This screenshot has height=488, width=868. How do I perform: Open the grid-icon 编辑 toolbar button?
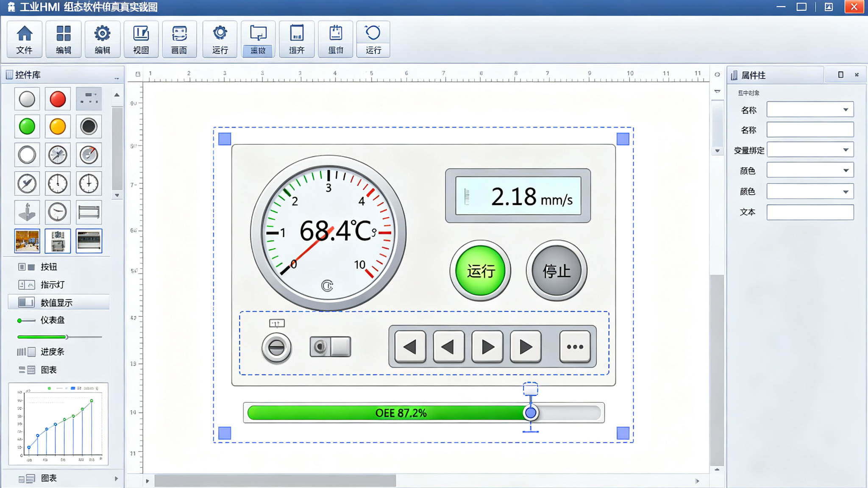pyautogui.click(x=64, y=39)
